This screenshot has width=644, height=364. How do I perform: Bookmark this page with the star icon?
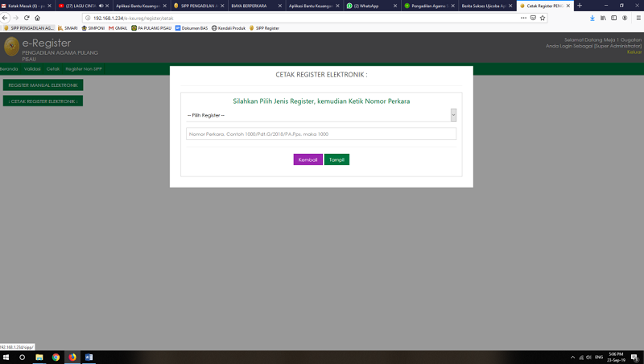click(x=543, y=17)
